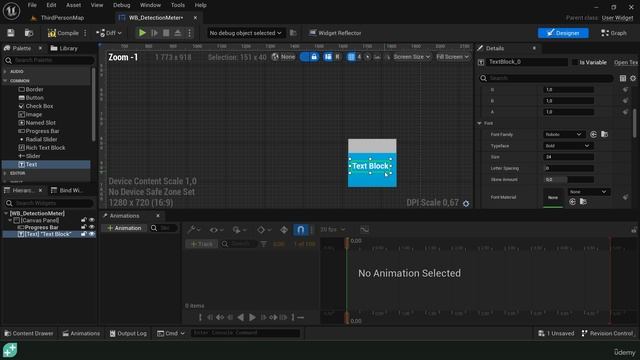Open DPI Scale settings gear
This screenshot has height=360, width=640.
click(466, 203)
